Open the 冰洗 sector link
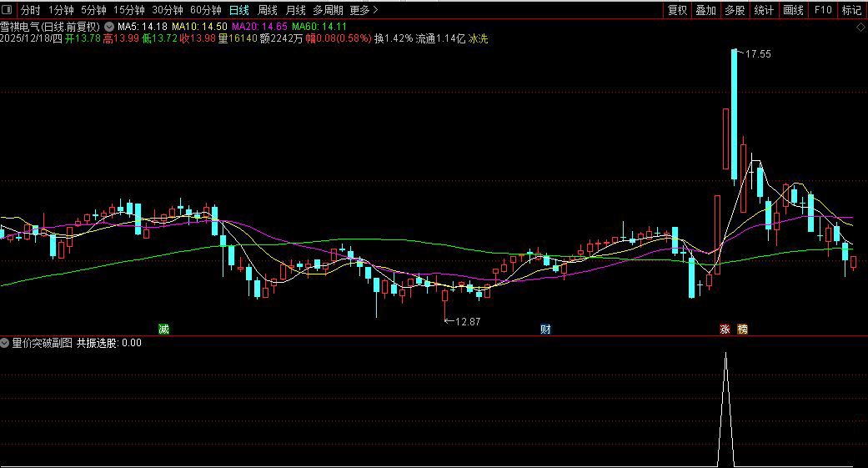 pos(479,38)
